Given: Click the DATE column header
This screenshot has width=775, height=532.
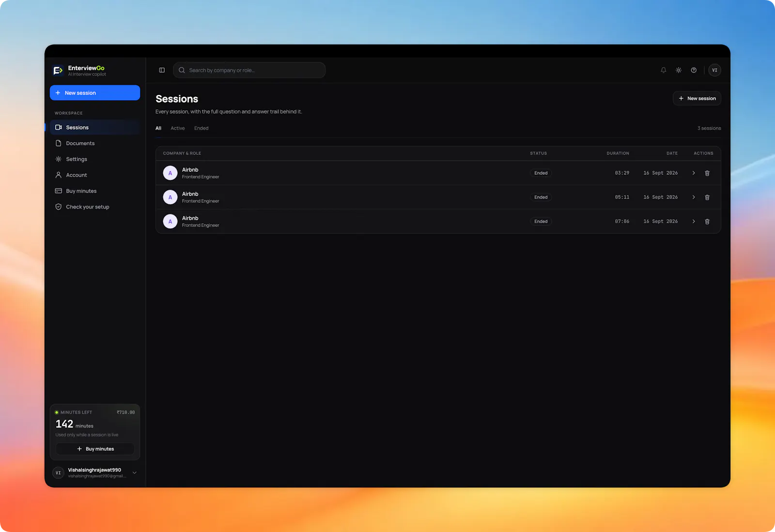Looking at the screenshot, I should click(x=672, y=153).
